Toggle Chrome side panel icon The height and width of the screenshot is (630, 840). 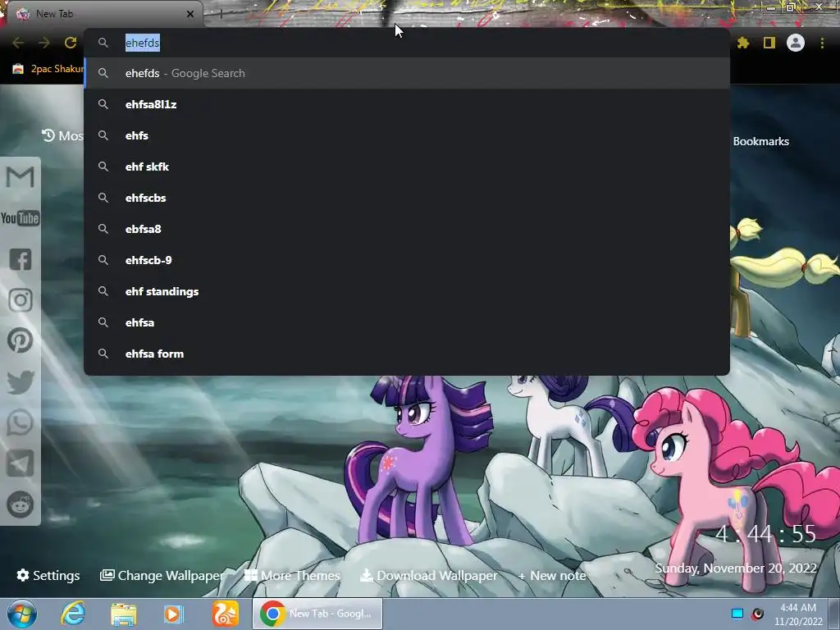pyautogui.click(x=769, y=43)
